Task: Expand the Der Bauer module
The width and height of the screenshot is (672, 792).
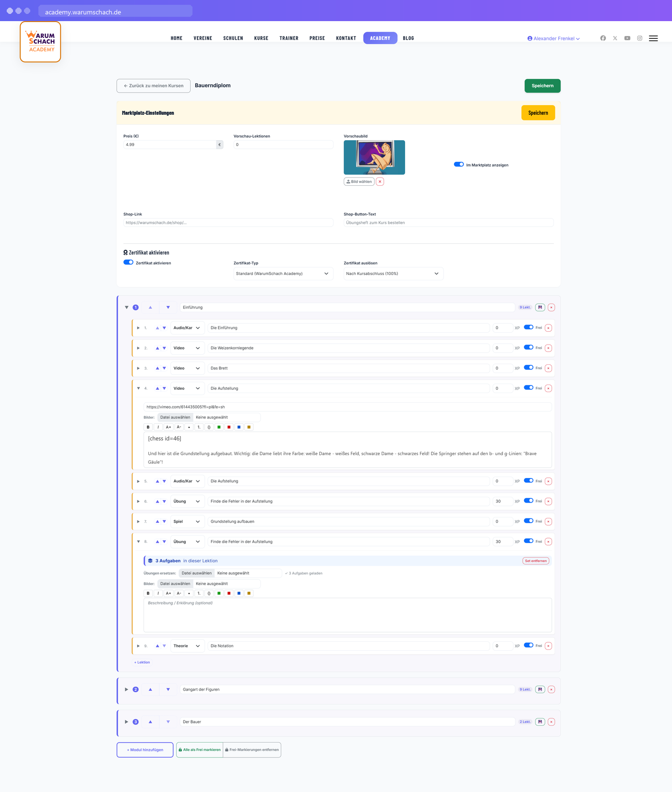Action: 127,722
